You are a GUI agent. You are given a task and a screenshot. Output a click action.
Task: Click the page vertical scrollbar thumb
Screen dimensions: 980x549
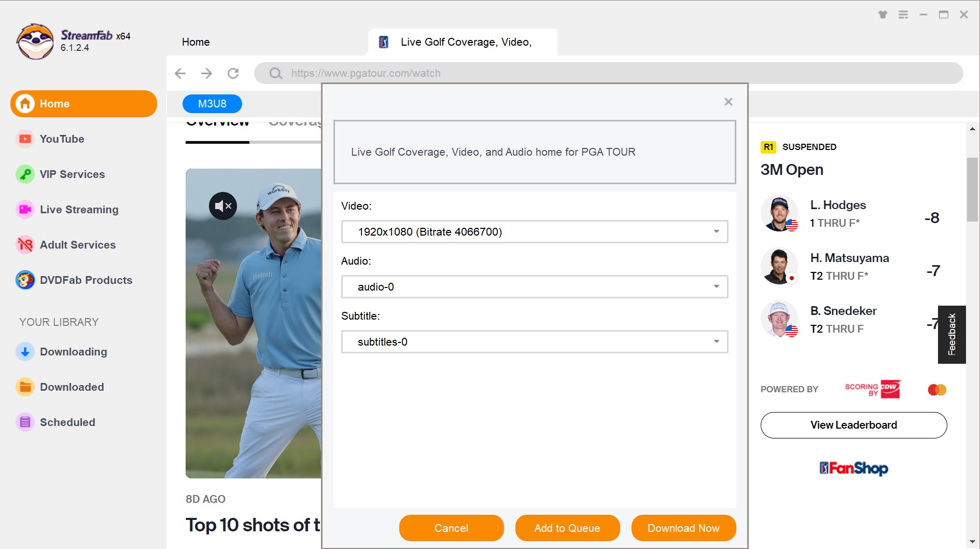click(972, 189)
